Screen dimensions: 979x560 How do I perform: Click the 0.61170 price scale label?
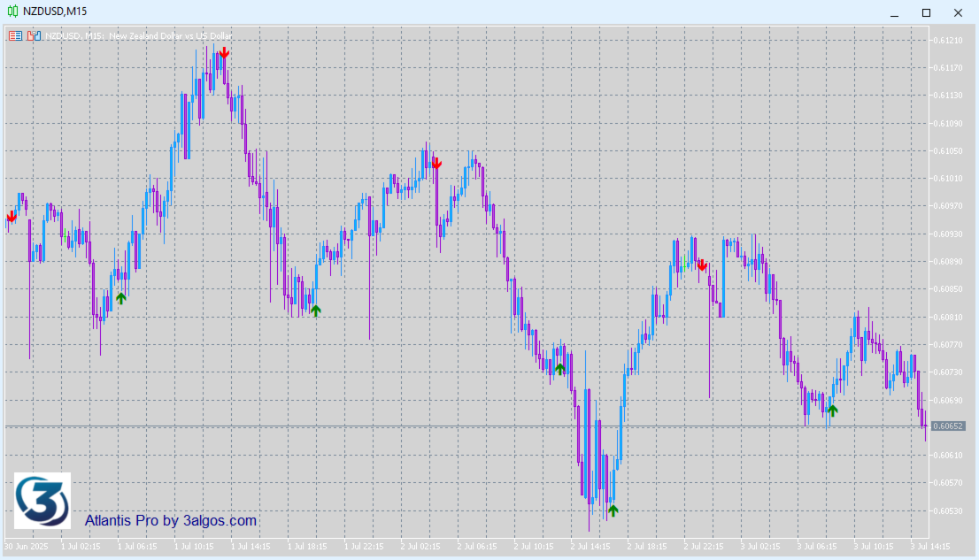tap(948, 68)
